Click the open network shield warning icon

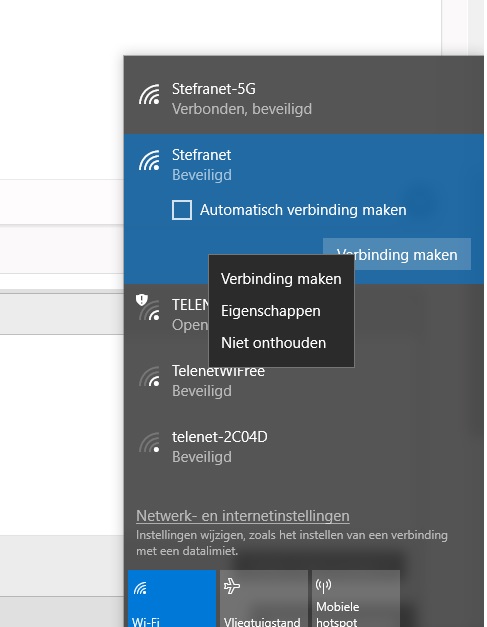click(142, 300)
